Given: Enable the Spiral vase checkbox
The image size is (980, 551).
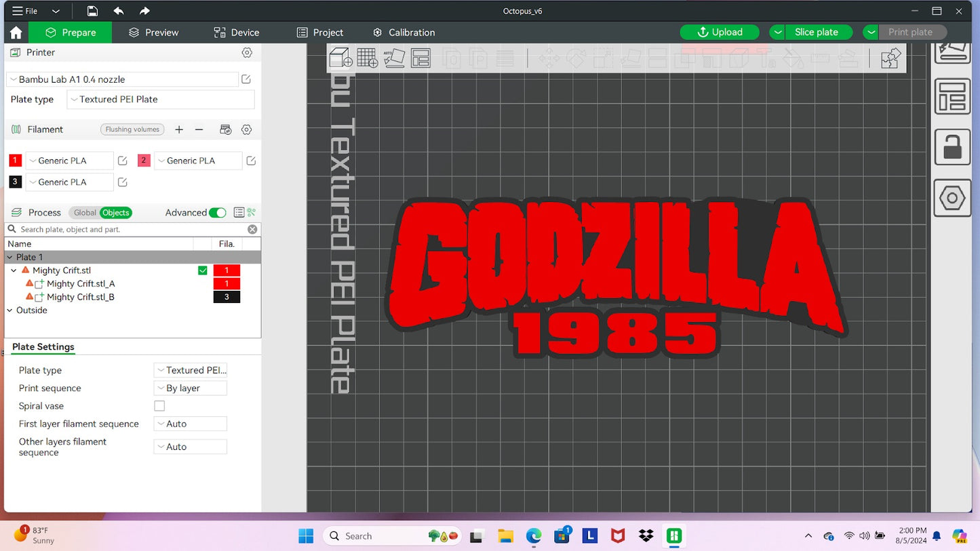Looking at the screenshot, I should pyautogui.click(x=159, y=406).
